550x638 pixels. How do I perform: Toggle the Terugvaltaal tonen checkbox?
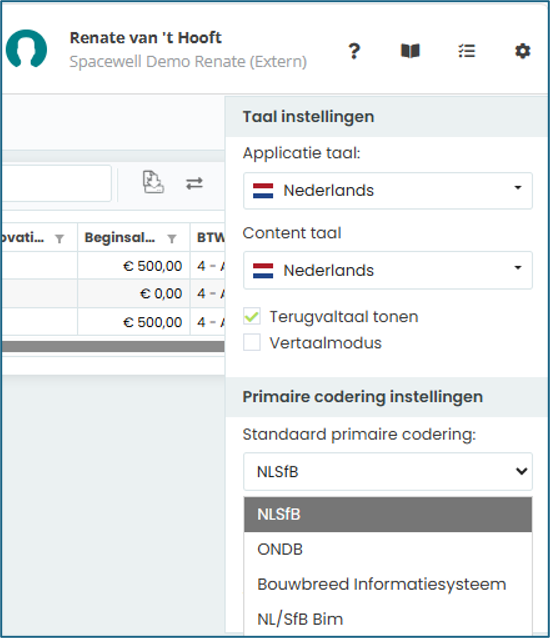tap(252, 316)
